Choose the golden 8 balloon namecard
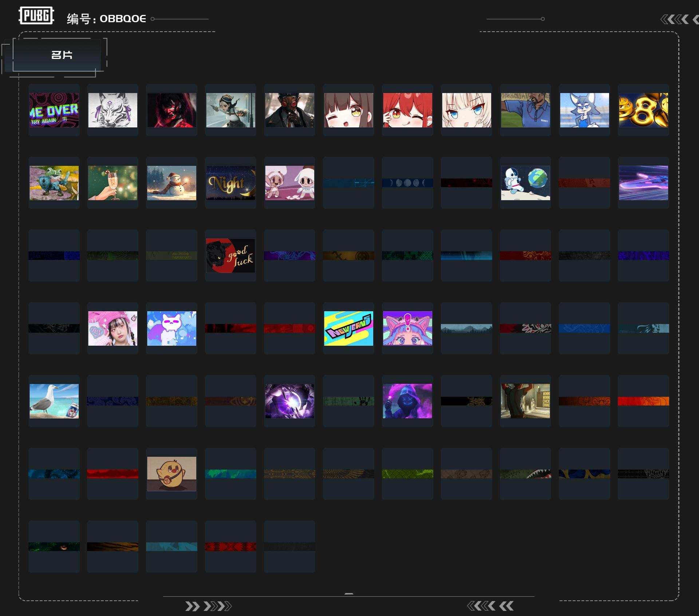This screenshot has height=616, width=699. [643, 110]
